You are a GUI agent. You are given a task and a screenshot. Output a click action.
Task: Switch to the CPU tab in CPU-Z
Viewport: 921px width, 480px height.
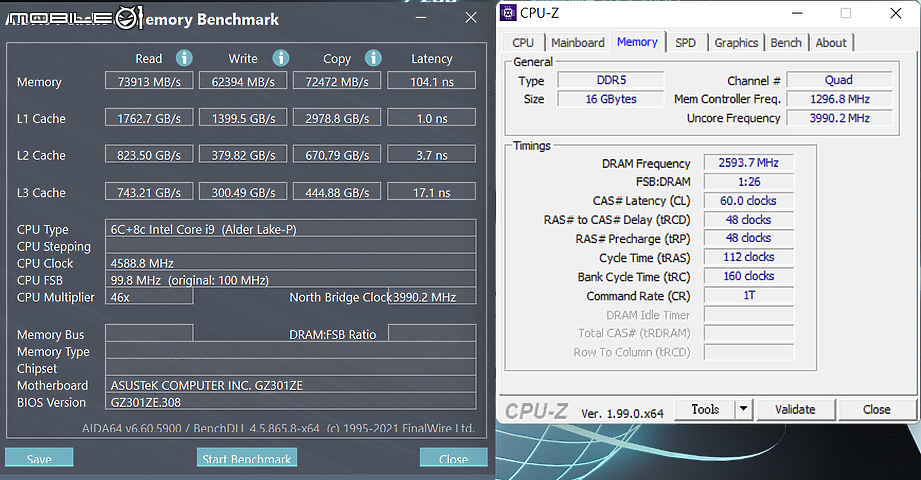click(523, 43)
